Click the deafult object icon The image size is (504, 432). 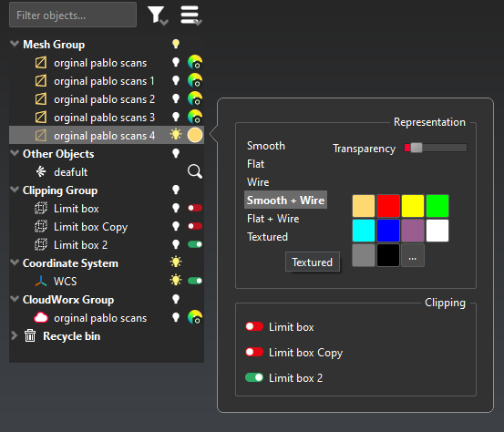tap(41, 171)
